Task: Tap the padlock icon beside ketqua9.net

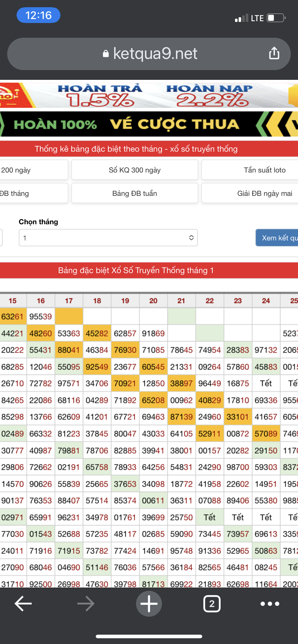Action: click(106, 54)
